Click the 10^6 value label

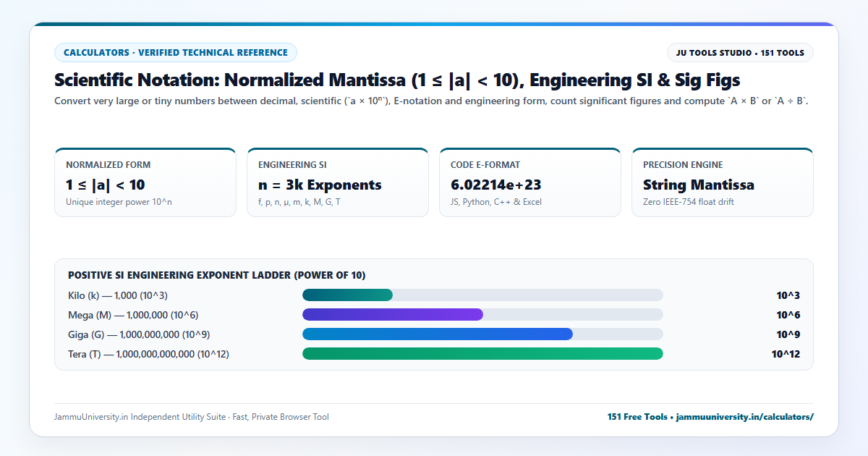[788, 315]
